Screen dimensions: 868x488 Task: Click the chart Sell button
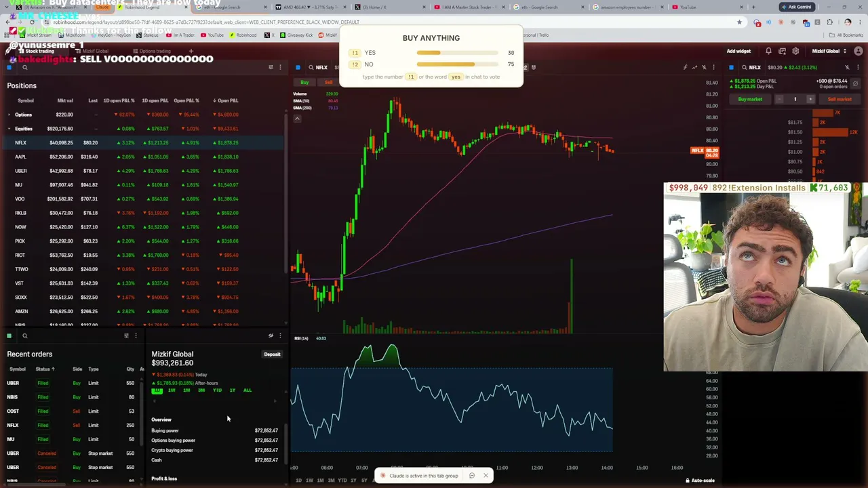[x=329, y=82]
